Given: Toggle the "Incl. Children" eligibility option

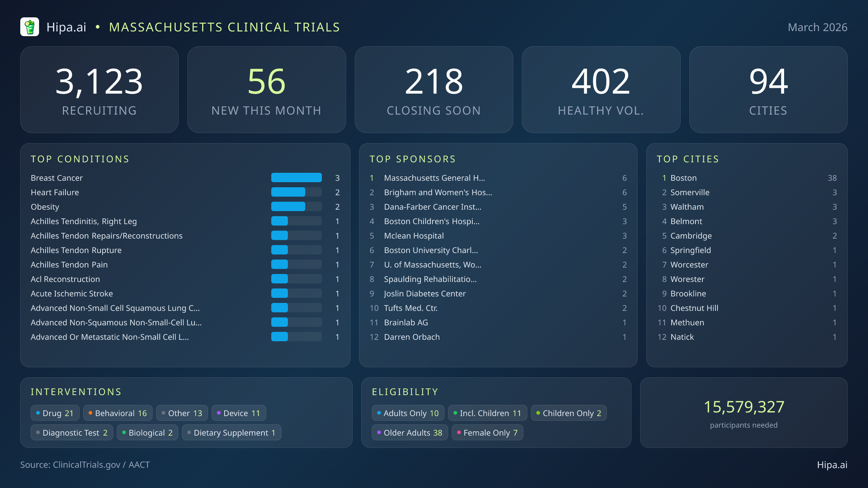Looking at the screenshot, I should click(x=487, y=413).
